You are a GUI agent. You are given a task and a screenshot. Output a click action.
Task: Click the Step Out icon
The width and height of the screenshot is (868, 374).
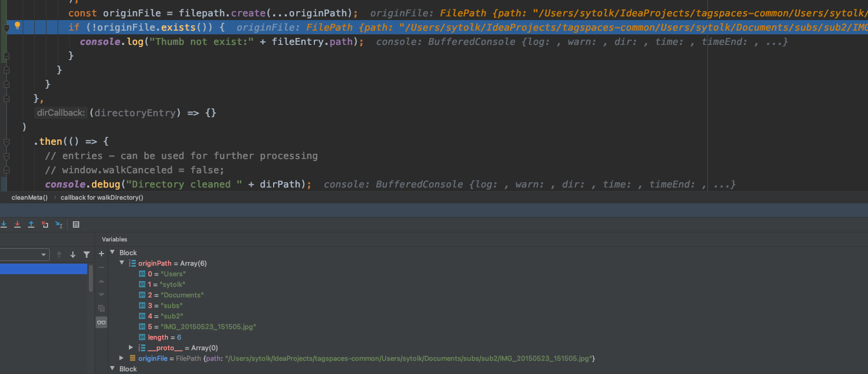31,225
